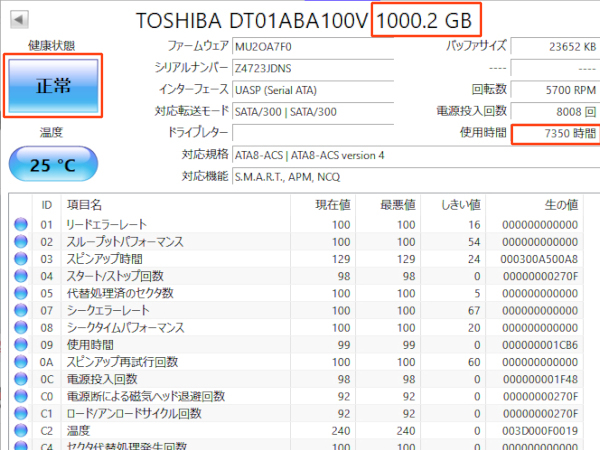Click raw value 000000001CB6

(x=540, y=345)
